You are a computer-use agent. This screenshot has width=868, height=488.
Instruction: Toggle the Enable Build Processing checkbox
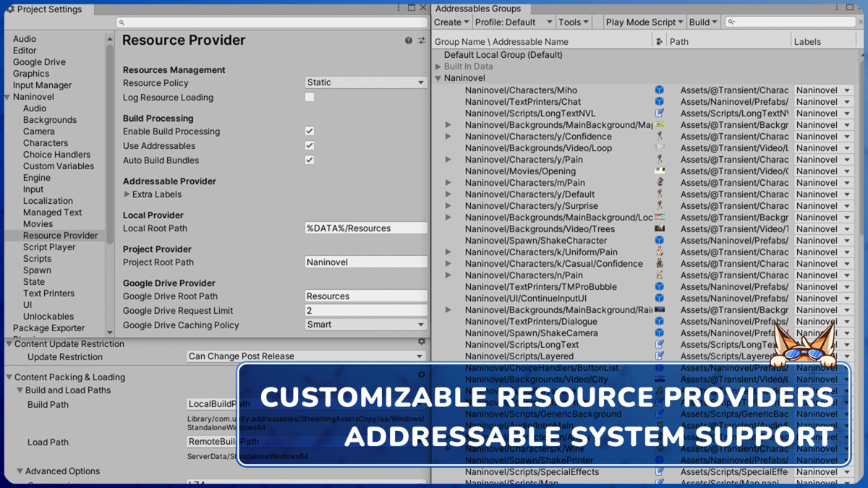310,132
